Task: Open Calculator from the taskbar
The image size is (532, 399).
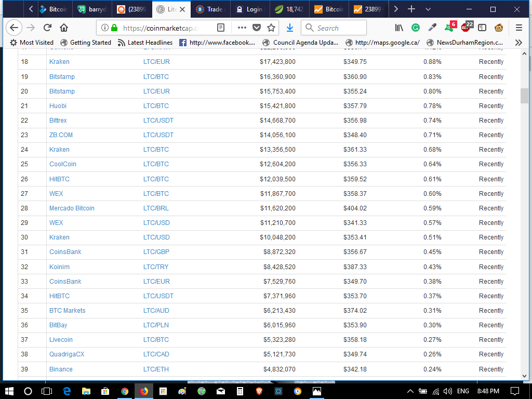Action: [240, 391]
